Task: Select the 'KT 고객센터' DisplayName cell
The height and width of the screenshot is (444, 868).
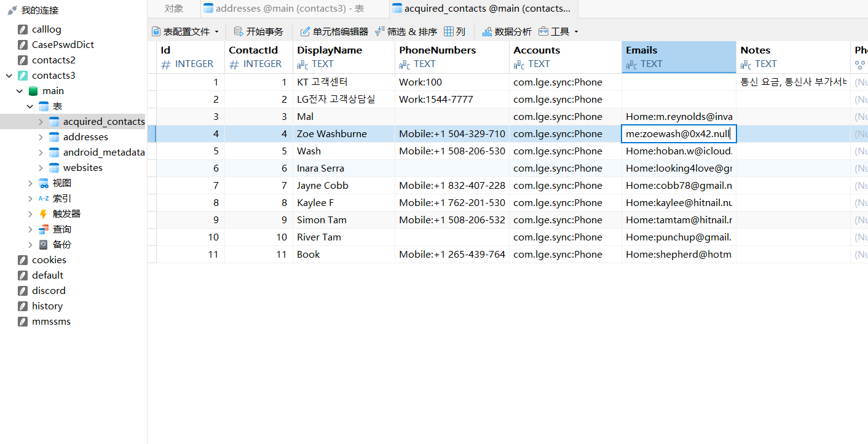Action: click(x=344, y=82)
